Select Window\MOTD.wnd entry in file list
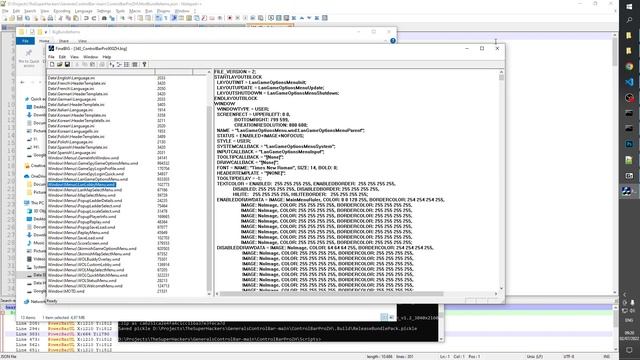The height and width of the screenshot is (360, 640). (66, 291)
